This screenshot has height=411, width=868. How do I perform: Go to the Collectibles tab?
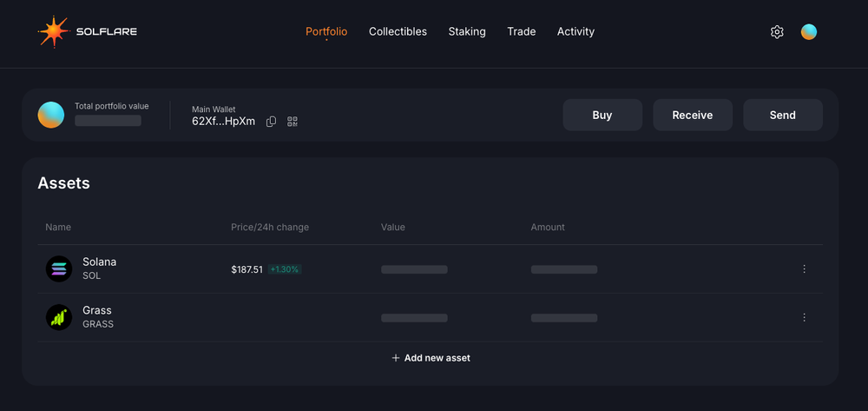(398, 31)
